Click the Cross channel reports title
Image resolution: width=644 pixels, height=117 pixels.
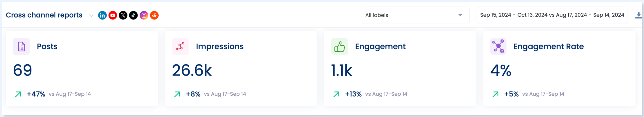point(44,15)
